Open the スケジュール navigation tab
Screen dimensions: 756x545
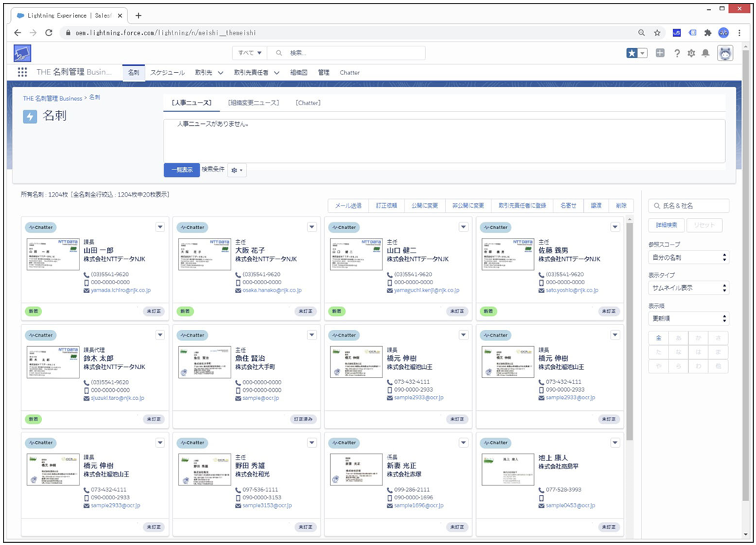click(x=167, y=73)
